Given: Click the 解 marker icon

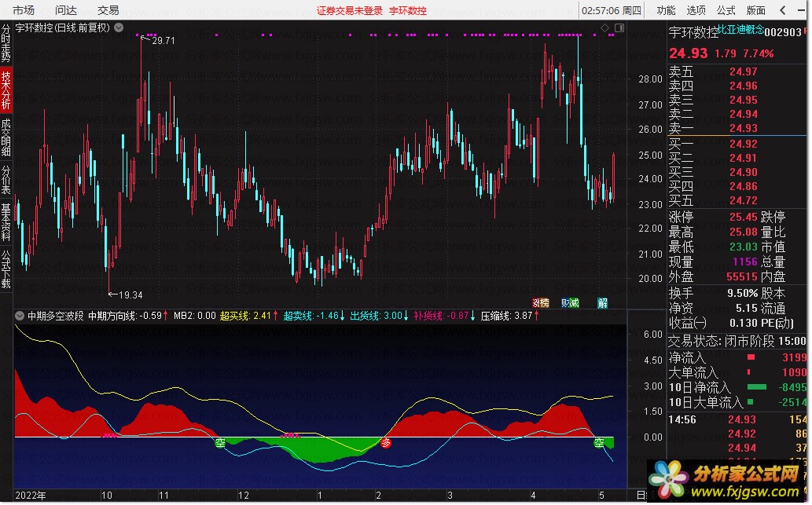Looking at the screenshot, I should pos(603,303).
